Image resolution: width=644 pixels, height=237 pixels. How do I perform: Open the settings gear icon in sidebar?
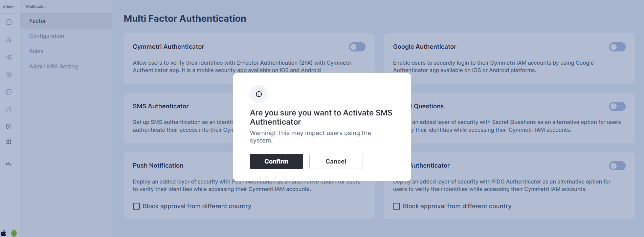point(9,75)
